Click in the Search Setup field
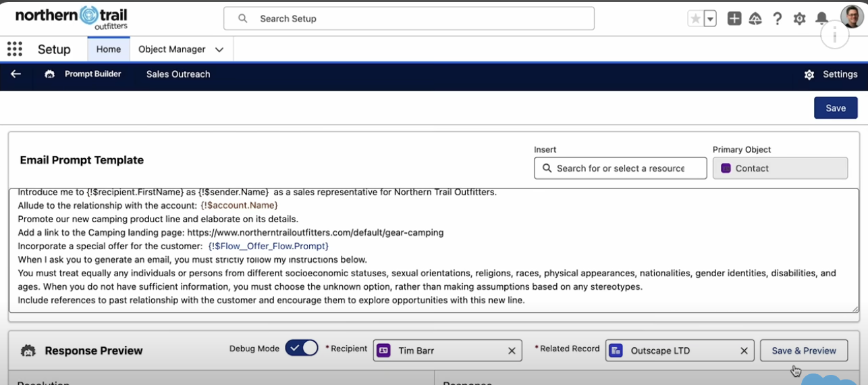Image resolution: width=868 pixels, height=385 pixels. (x=409, y=19)
